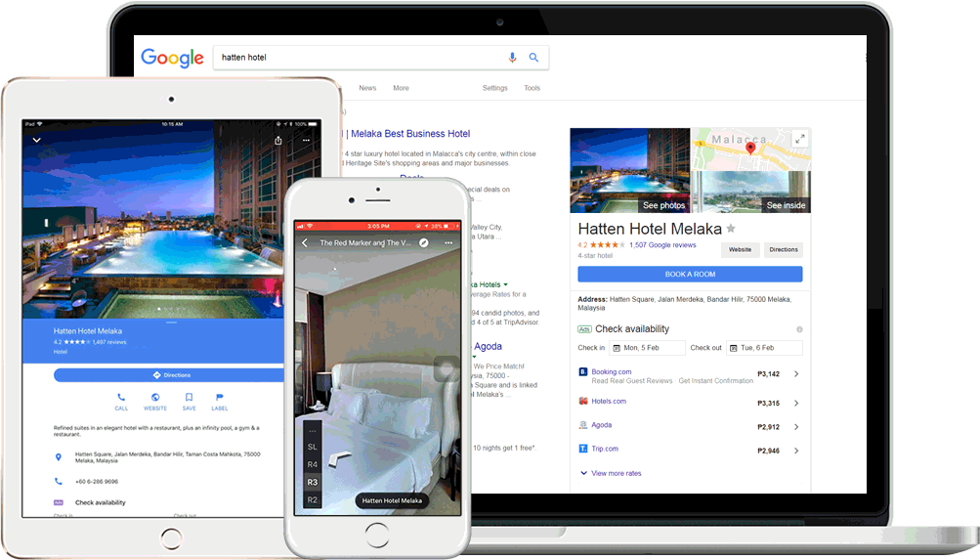Tap the Hatten Hotel Melaka label on iPhone
The width and height of the screenshot is (980, 560).
tap(392, 500)
